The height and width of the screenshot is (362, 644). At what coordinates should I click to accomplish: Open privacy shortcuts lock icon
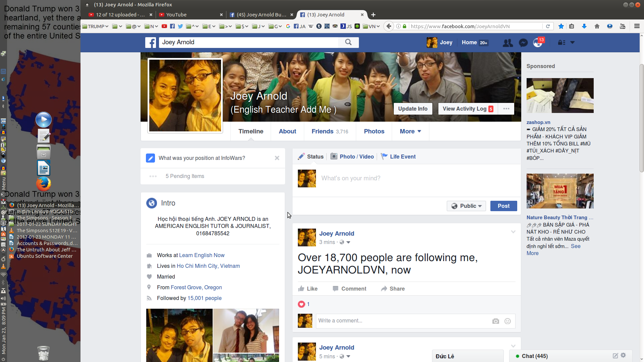(561, 43)
